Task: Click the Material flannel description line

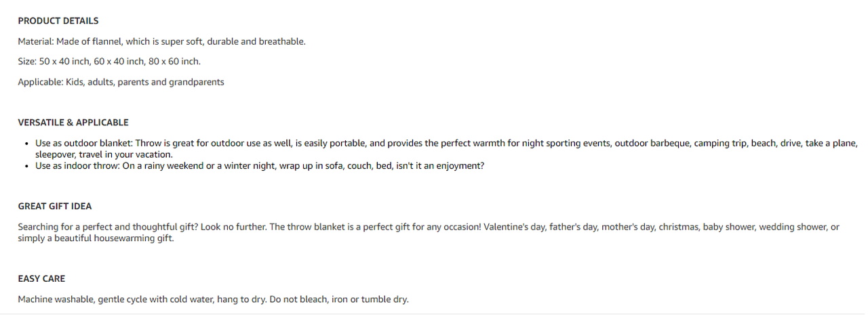Action: click(162, 41)
